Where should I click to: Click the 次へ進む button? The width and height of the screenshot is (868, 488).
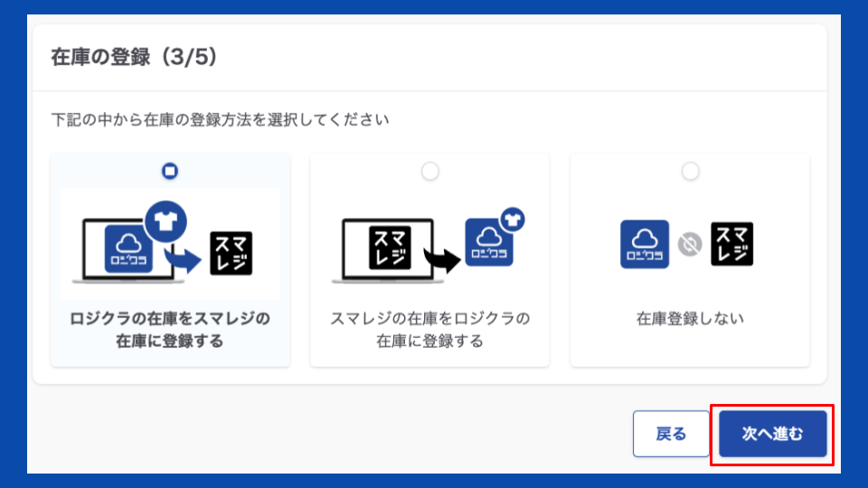click(772, 434)
